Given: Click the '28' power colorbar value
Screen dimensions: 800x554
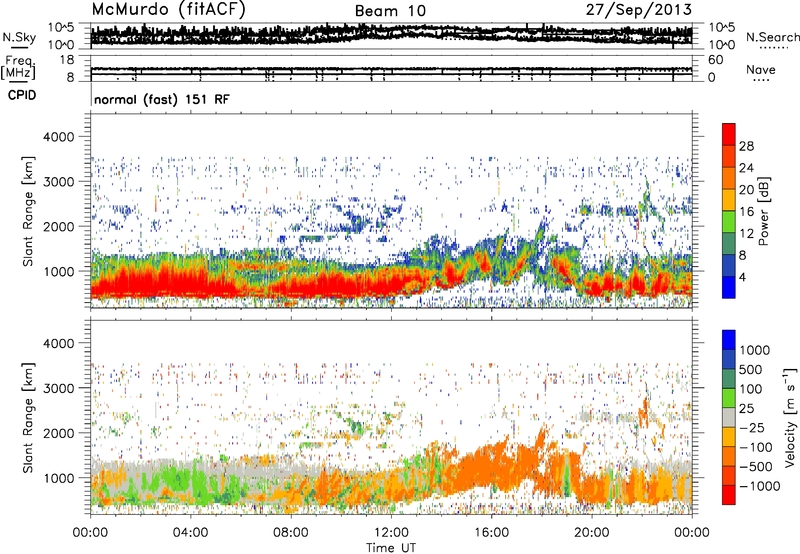Looking at the screenshot, I should (746, 146).
